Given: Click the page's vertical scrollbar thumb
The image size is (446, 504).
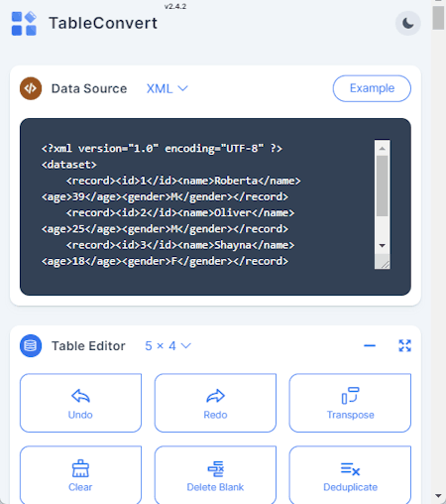Looking at the screenshot, I should pyautogui.click(x=438, y=18).
